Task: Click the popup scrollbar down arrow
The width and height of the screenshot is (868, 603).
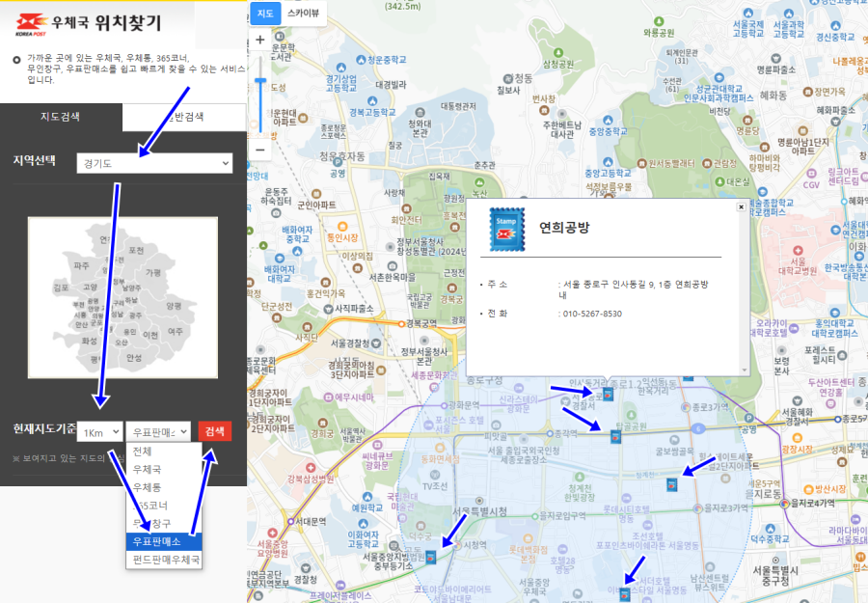Action: click(x=745, y=370)
